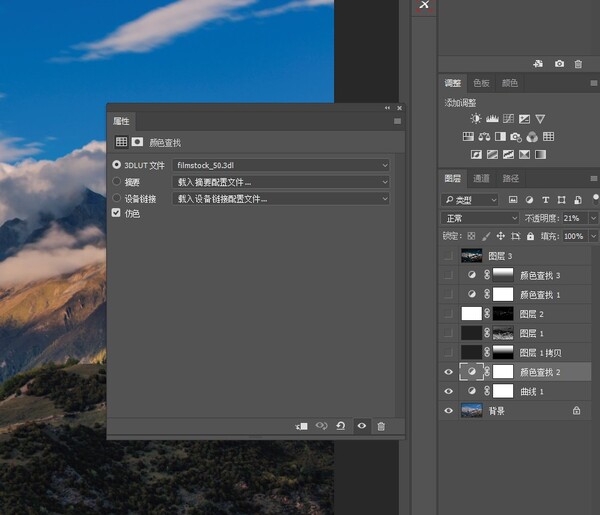This screenshot has height=515, width=600.
Task: Add a Color Lookup adjustment from Adjustments panel
Action: pos(548,137)
